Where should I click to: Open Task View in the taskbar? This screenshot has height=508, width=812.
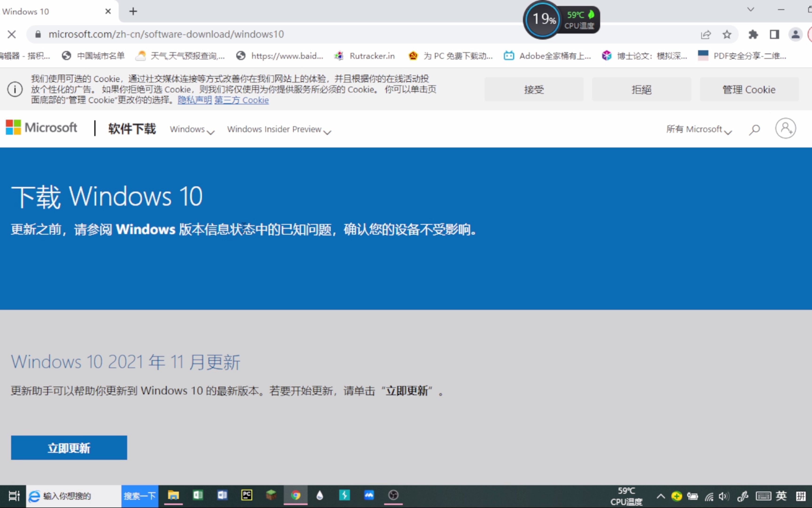[14, 496]
